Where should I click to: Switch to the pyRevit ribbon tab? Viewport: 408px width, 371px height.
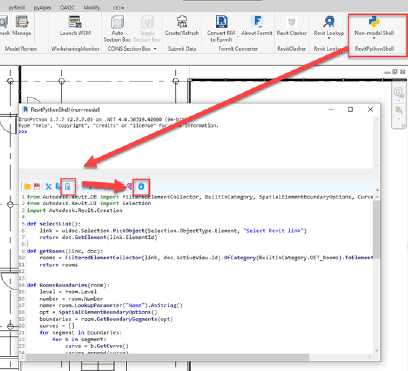click(x=17, y=7)
